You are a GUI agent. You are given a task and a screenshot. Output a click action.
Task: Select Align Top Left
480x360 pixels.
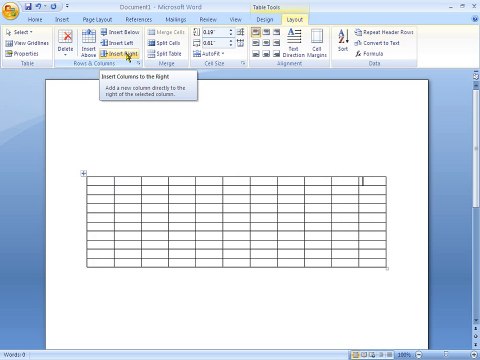256,32
